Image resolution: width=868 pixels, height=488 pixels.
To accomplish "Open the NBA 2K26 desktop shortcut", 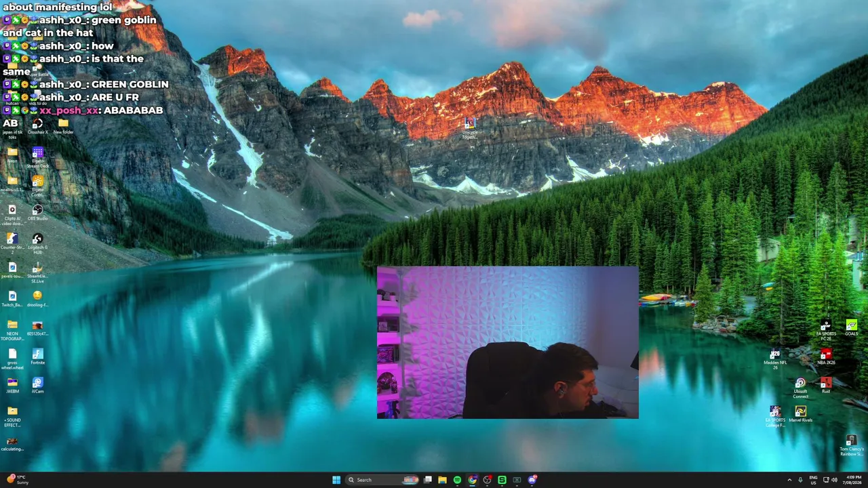I will (826, 357).
